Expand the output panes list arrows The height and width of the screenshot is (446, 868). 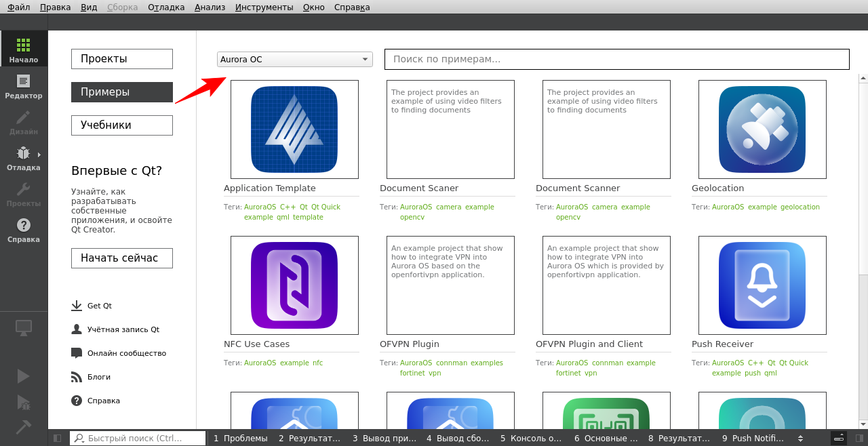point(800,439)
